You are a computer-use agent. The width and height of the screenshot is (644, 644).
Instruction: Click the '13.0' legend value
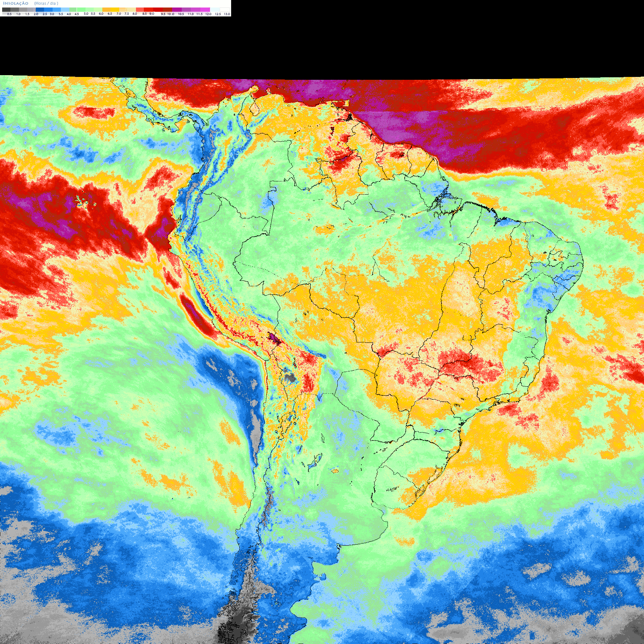point(227,14)
